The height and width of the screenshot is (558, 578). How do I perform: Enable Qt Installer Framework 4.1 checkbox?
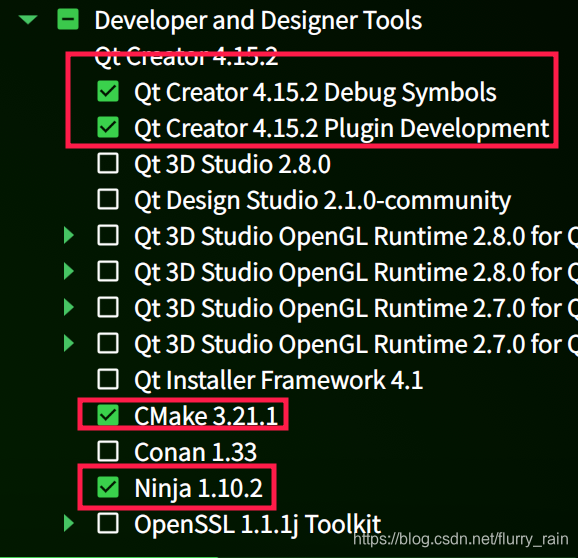click(108, 379)
